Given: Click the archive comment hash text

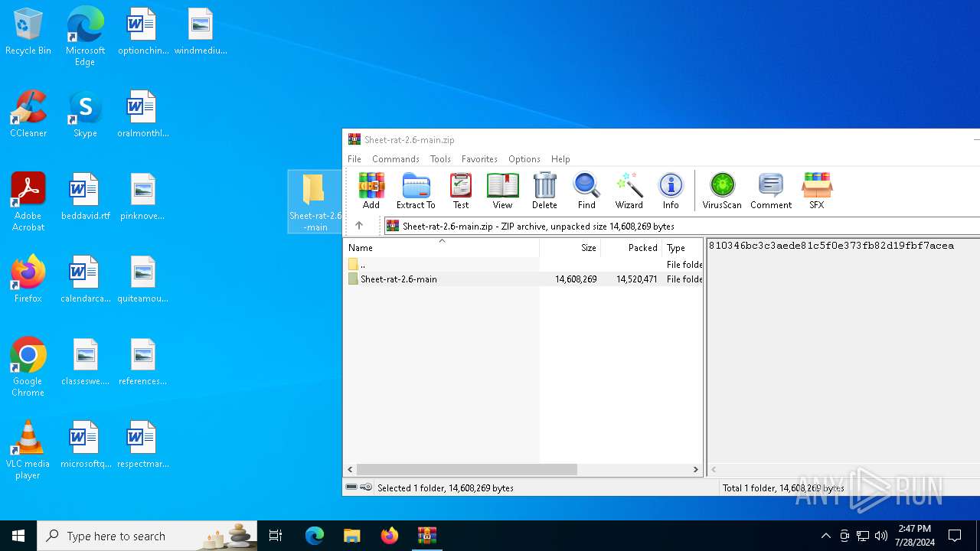Looking at the screenshot, I should [831, 246].
